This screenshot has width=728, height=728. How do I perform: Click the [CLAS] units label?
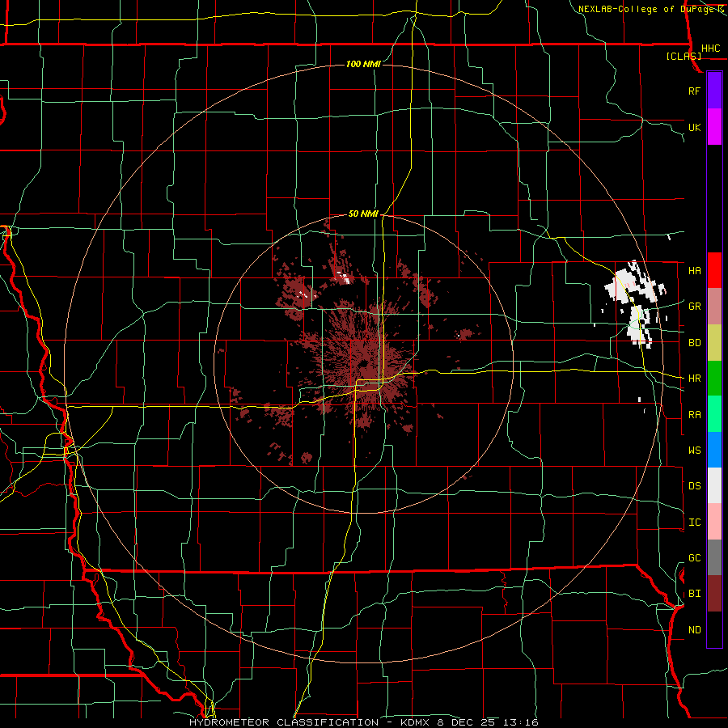point(684,56)
